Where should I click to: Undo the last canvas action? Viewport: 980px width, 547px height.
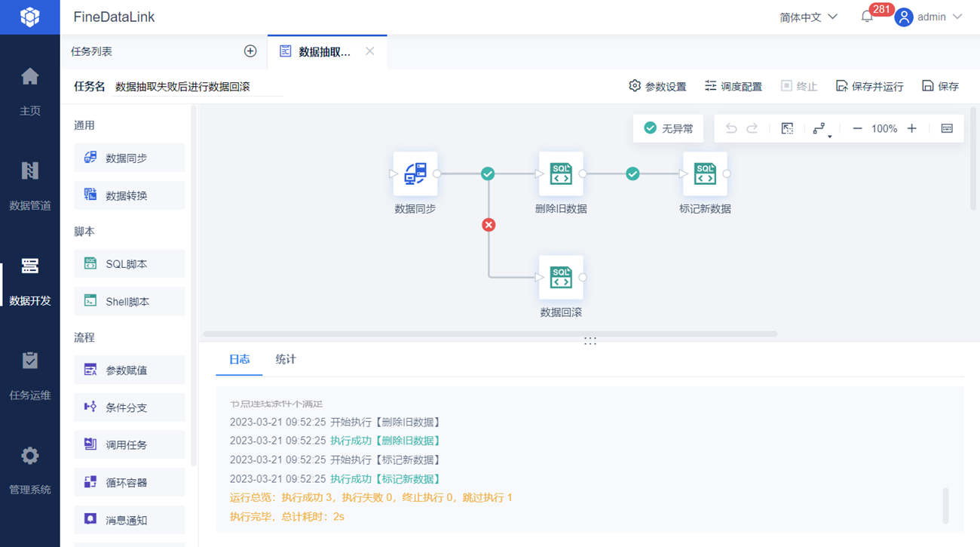(x=731, y=129)
